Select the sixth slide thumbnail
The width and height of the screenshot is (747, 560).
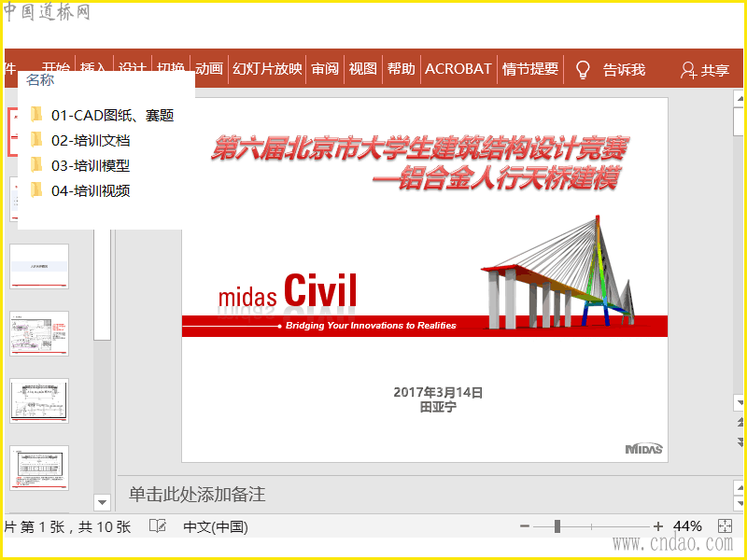(x=39, y=468)
